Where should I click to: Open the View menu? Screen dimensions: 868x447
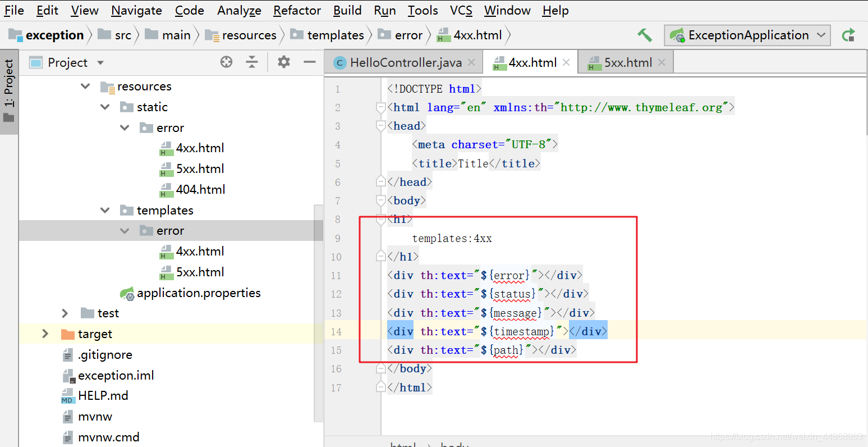85,10
